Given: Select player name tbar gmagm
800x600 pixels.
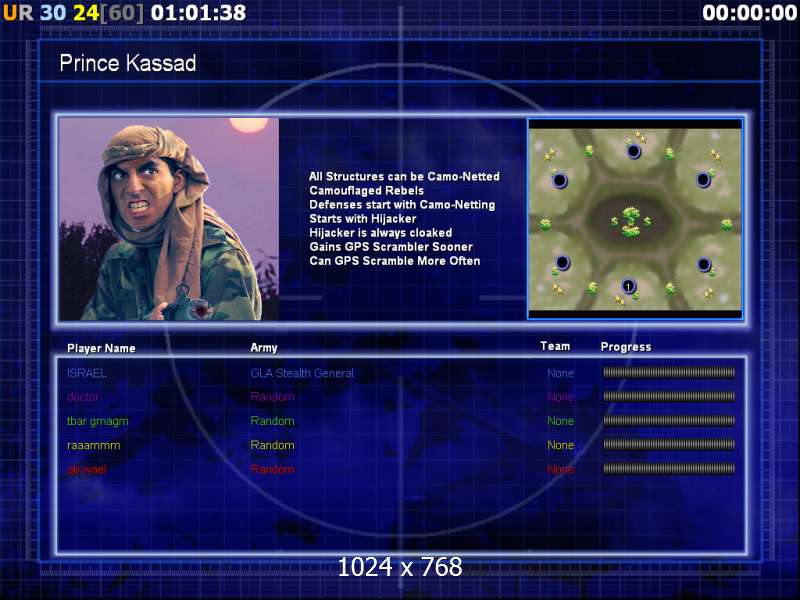Looking at the screenshot, I should [x=97, y=421].
